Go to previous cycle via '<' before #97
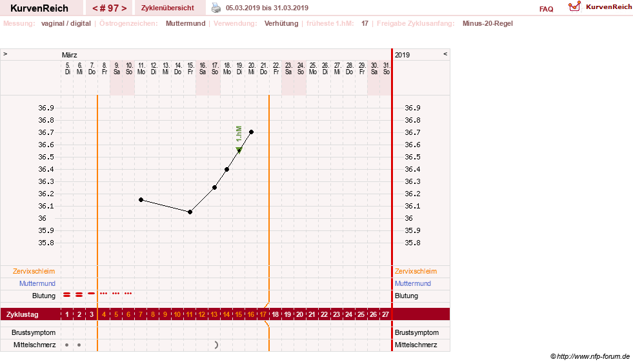 click(x=94, y=8)
